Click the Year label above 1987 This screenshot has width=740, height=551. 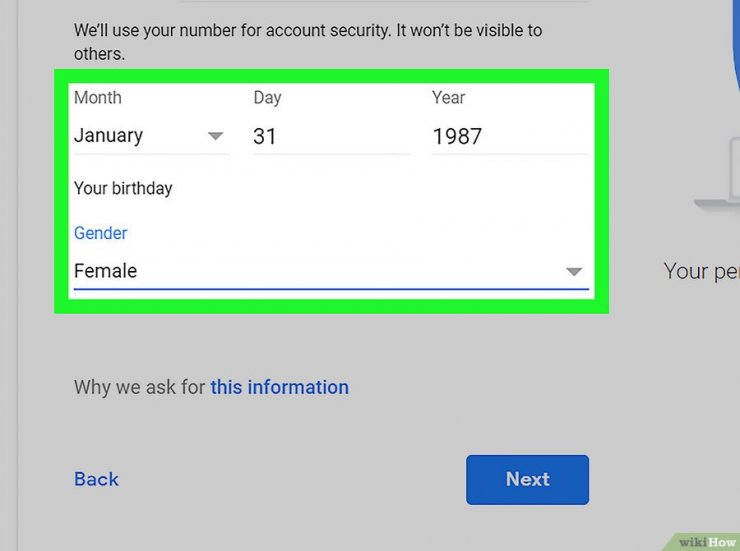coord(448,98)
